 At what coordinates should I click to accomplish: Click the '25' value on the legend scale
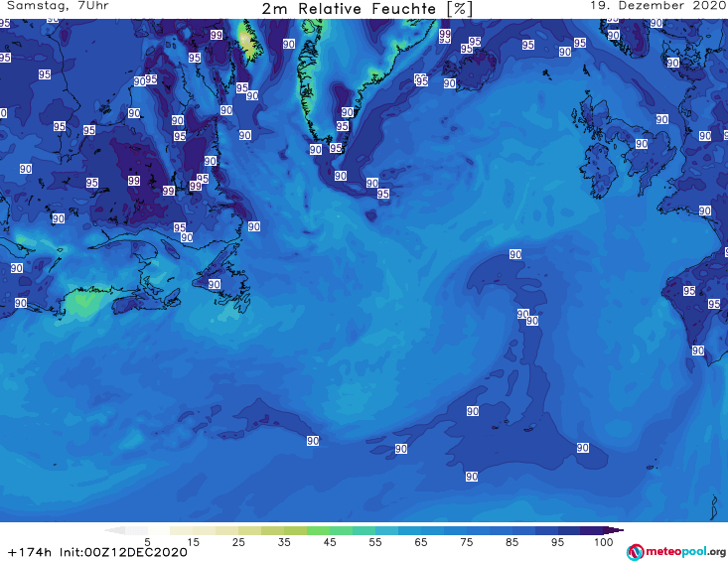(238, 542)
